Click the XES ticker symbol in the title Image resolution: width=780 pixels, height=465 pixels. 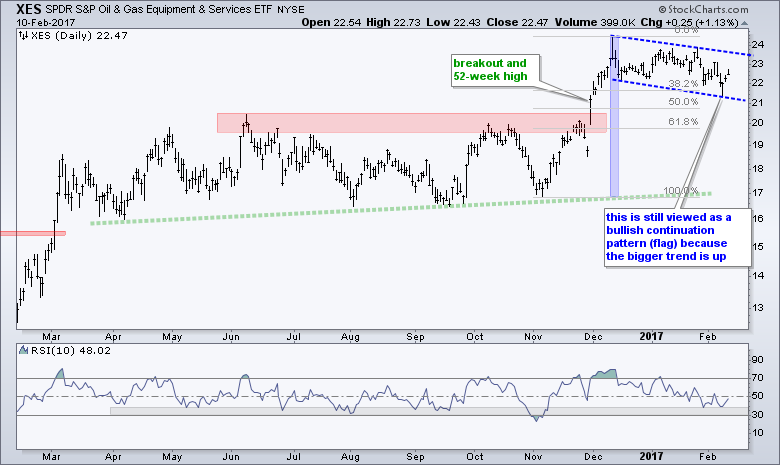[29, 9]
